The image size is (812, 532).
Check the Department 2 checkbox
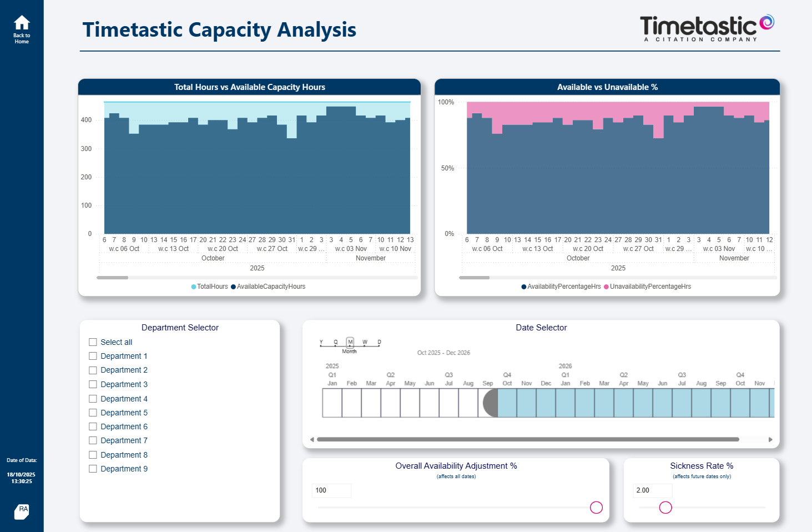tap(93, 370)
